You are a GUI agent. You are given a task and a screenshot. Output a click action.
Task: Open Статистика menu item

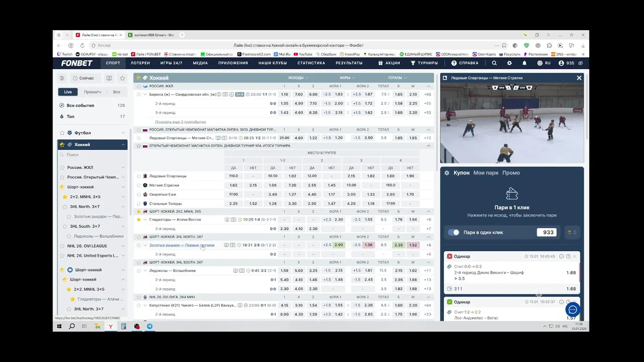[x=311, y=63]
